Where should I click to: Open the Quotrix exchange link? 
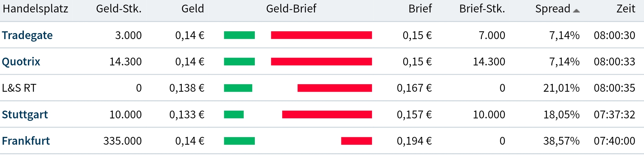[21, 62]
